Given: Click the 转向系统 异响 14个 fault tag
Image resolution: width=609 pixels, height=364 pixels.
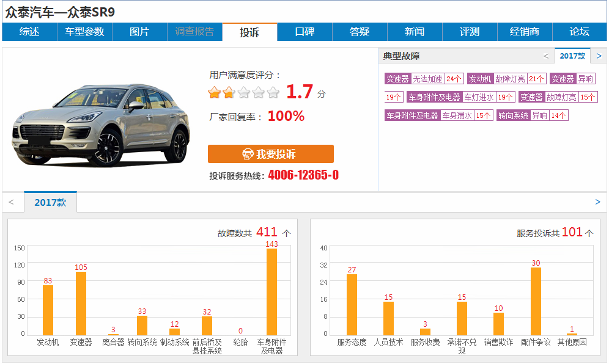Looking at the screenshot, I should (532, 115).
